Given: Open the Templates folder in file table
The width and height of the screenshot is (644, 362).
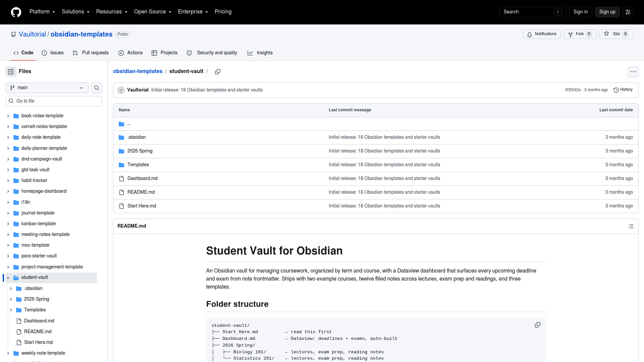Looking at the screenshot, I should click(138, 165).
